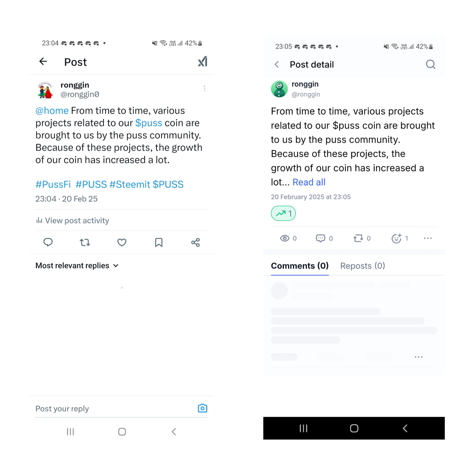This screenshot has width=476, height=476.
Task: Bookmark the tweet
Action: coord(159,242)
